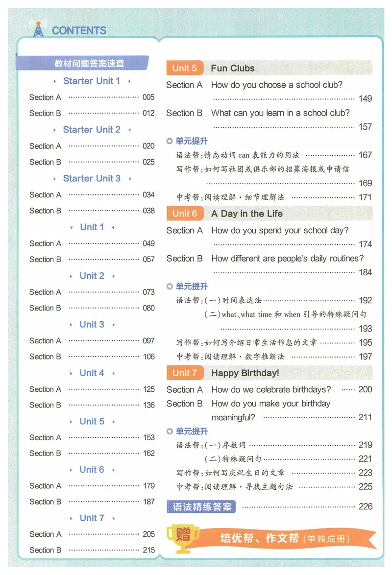Click the A Day in the Life title
392x575 pixels.
(247, 214)
